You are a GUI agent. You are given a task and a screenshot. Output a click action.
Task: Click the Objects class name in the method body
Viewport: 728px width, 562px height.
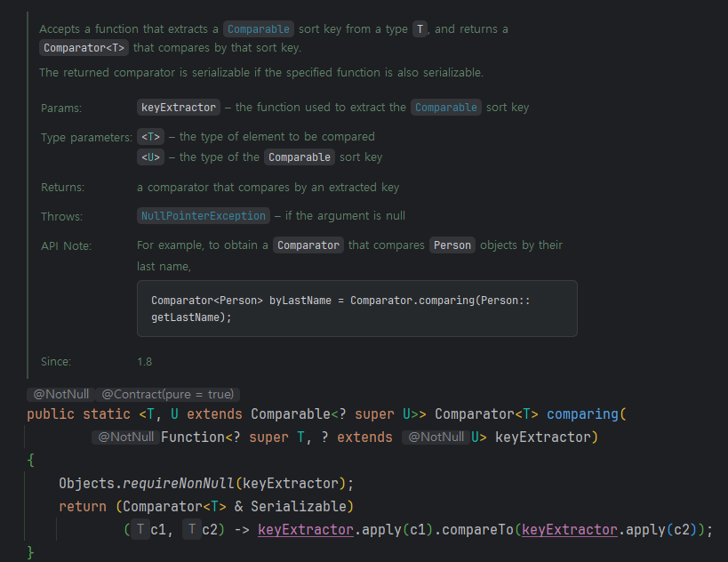click(x=87, y=484)
